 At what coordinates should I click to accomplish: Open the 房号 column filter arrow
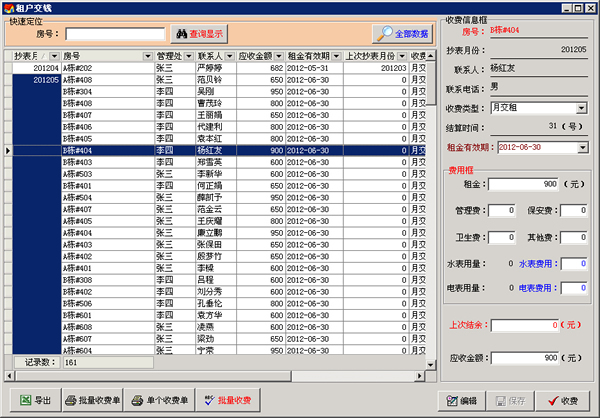[x=148, y=57]
